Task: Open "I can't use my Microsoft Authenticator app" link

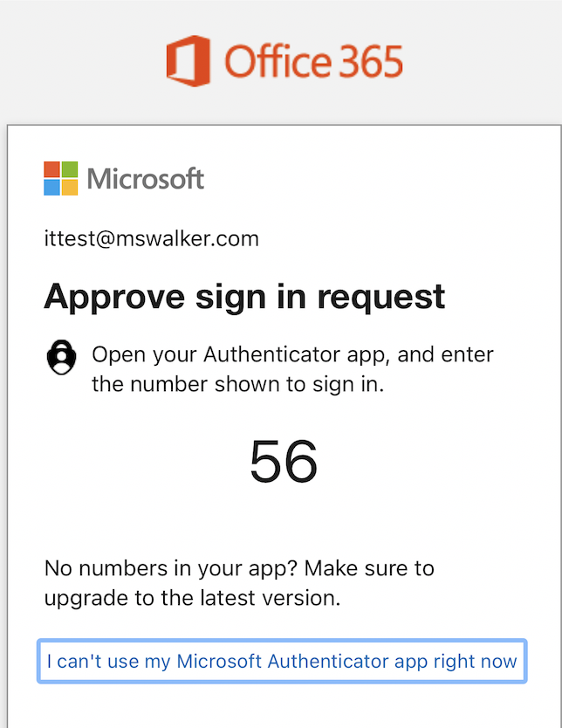Action: click(x=282, y=662)
